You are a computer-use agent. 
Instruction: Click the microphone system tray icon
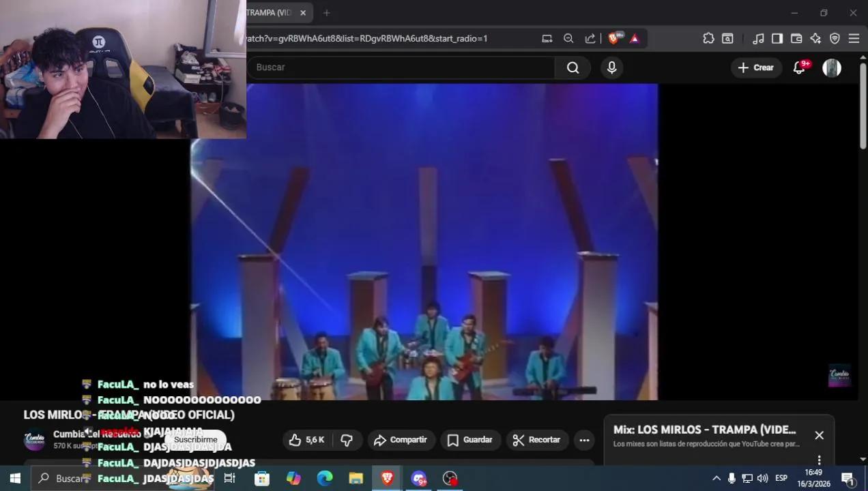pos(732,478)
